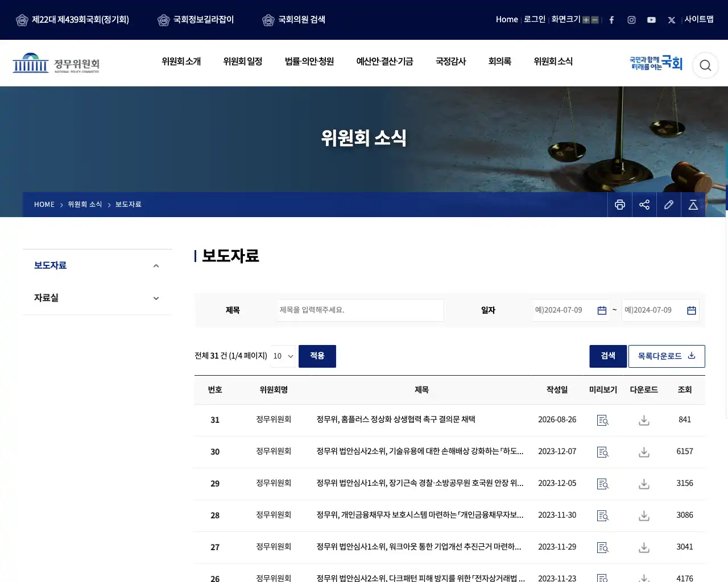Open start date calendar picker icon
The height and width of the screenshot is (582, 728).
coord(602,310)
